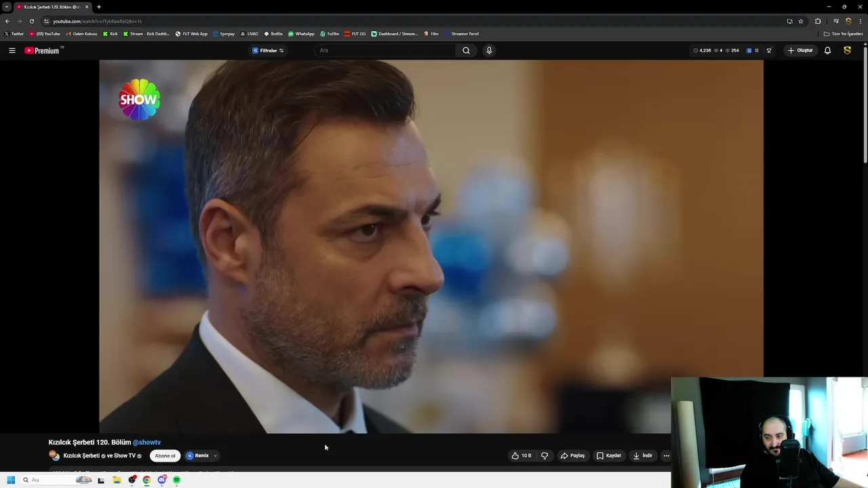Open the YouTube hamburger guide menu
This screenshot has height=488, width=868.
pos(12,50)
